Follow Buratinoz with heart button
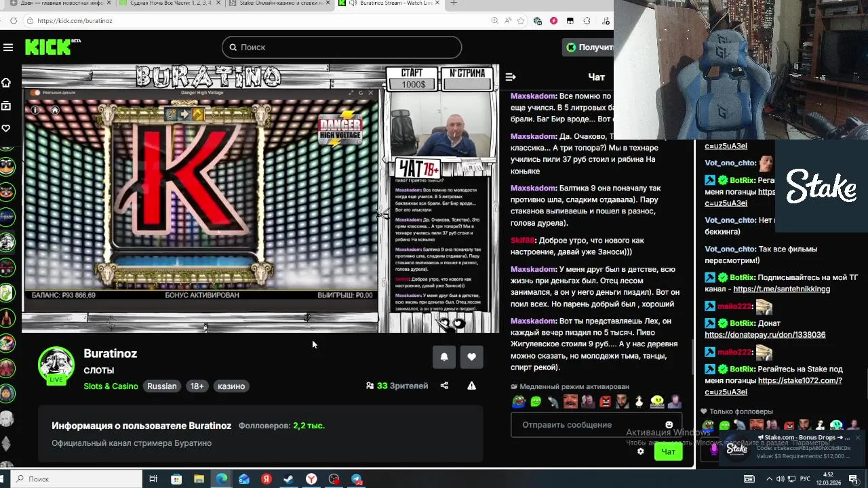Viewport: 868px width, 488px height. tap(471, 357)
